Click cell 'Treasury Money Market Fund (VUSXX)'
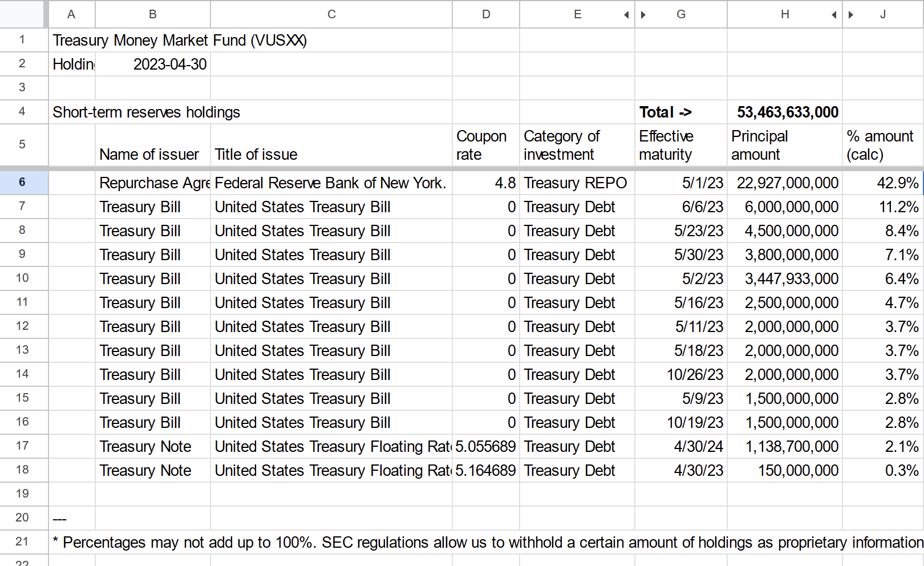This screenshot has height=566, width=924. click(x=180, y=41)
